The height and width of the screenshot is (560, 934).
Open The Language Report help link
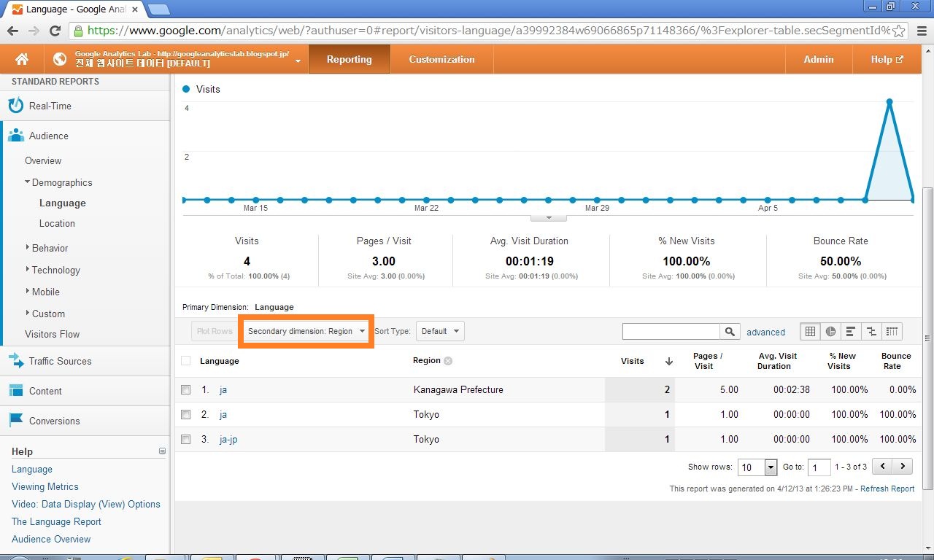click(x=56, y=521)
